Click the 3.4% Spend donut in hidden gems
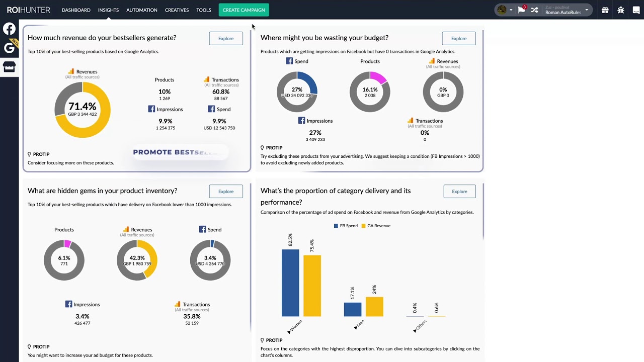Image resolution: width=644 pixels, height=362 pixels. point(210,260)
